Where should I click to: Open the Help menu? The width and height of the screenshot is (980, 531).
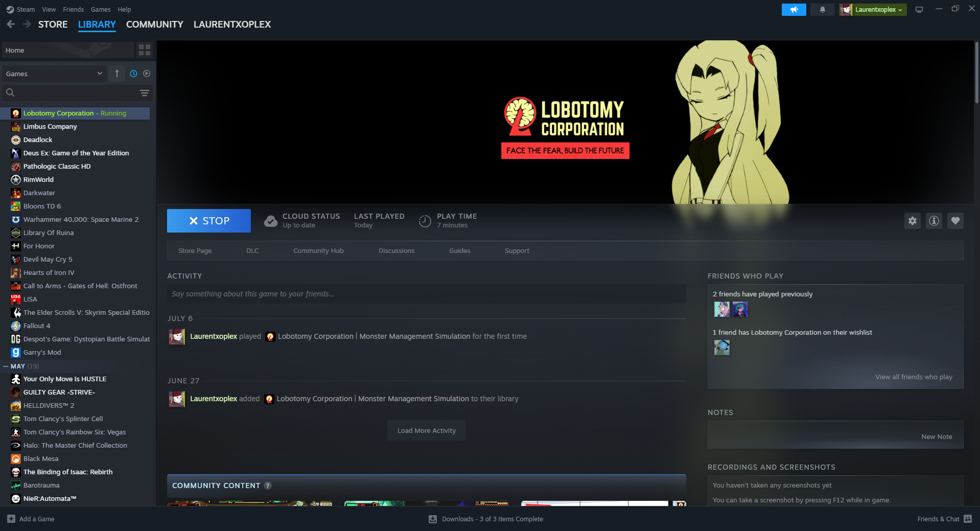(x=124, y=10)
